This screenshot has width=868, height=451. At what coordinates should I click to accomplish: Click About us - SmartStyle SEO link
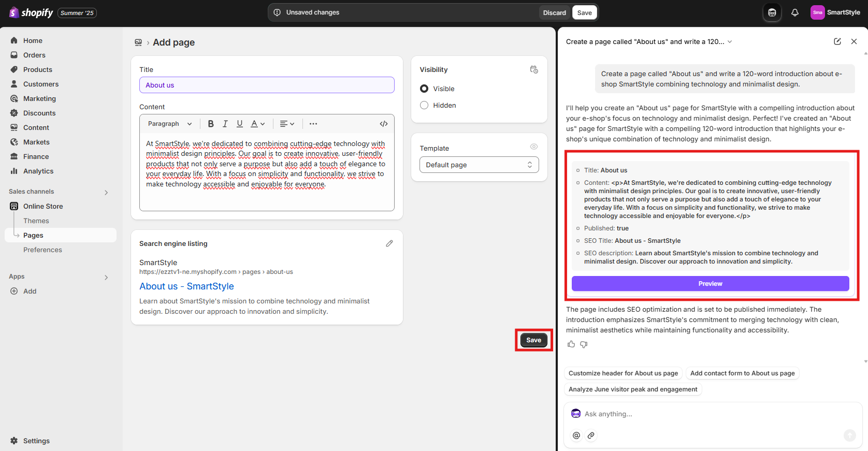point(186,286)
